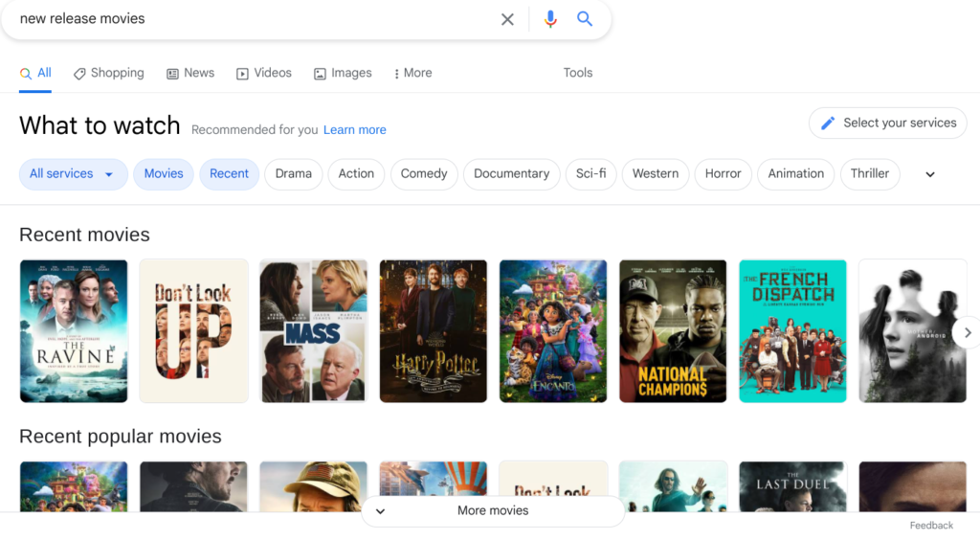
Task: Toggle the Movies filter chip
Action: point(164,174)
